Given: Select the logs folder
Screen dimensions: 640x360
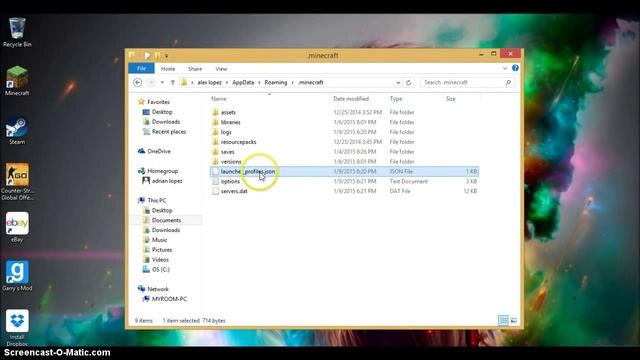Looking at the screenshot, I should (x=226, y=132).
